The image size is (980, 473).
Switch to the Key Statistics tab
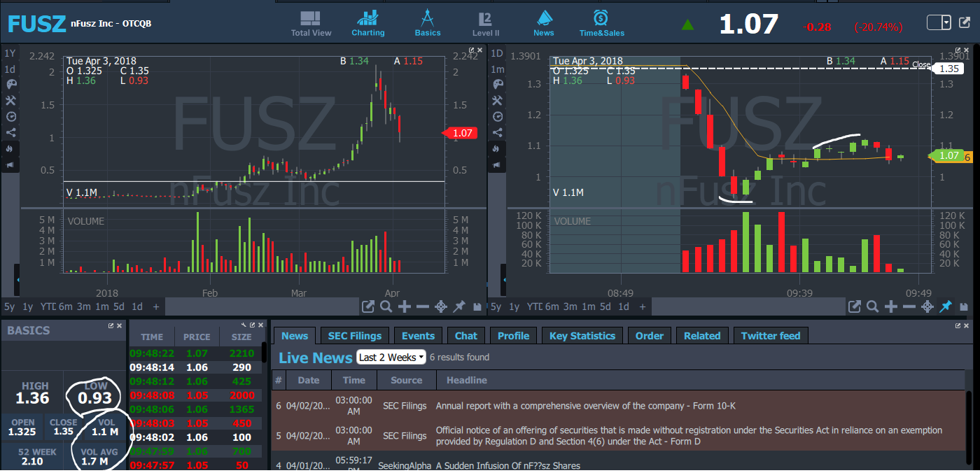pyautogui.click(x=582, y=336)
